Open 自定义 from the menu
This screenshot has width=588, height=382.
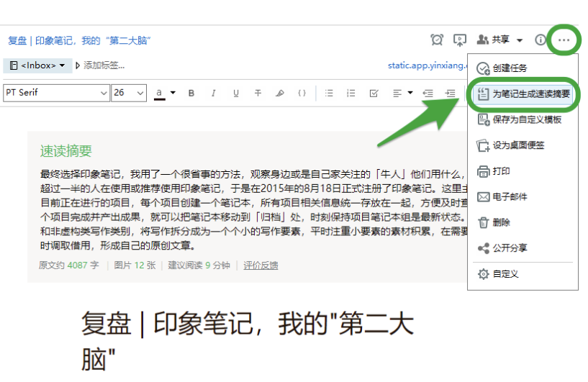[523, 274]
